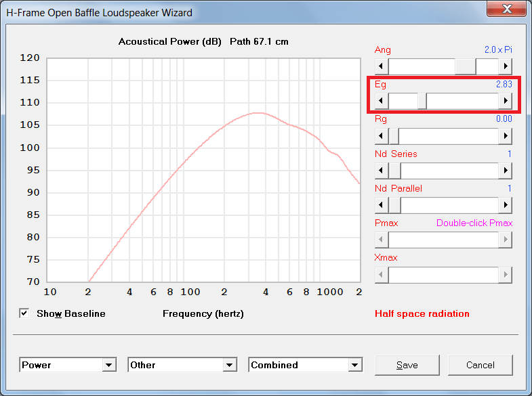Click the right arrow of the Ang scrollbar
The image size is (532, 396).
point(505,66)
